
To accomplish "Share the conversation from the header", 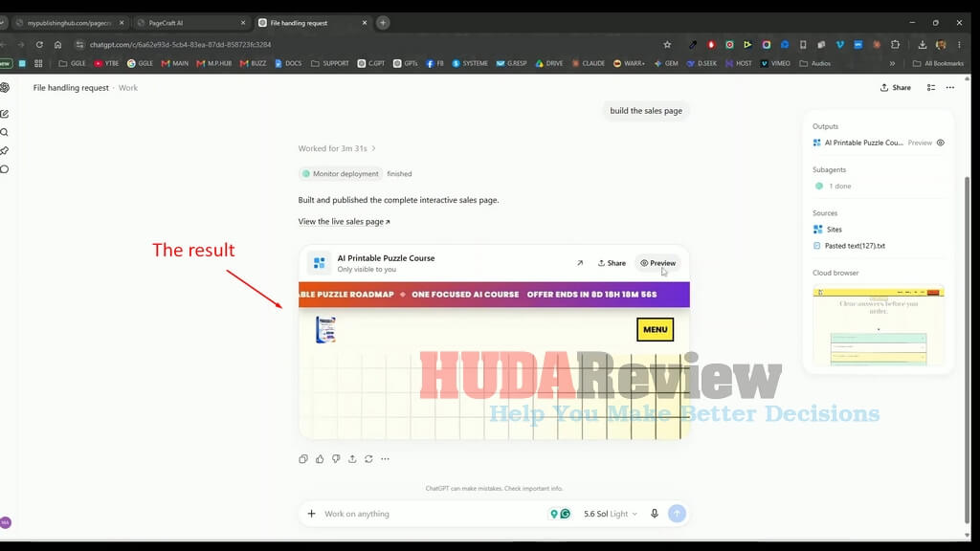I will point(895,87).
